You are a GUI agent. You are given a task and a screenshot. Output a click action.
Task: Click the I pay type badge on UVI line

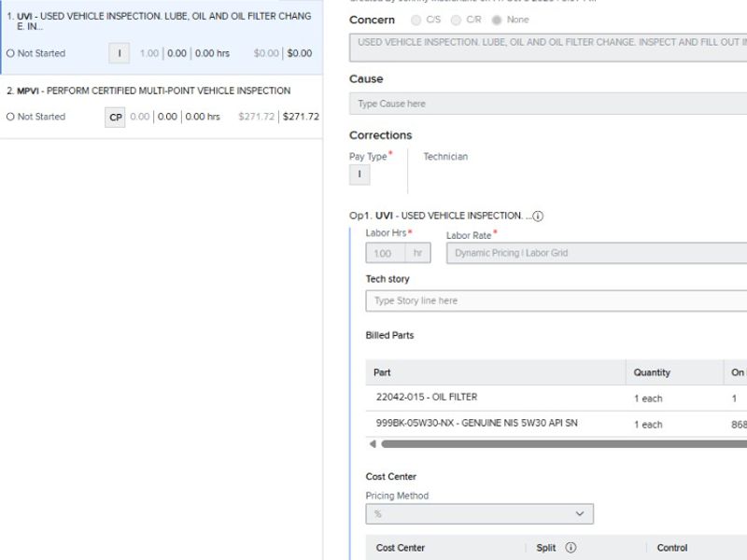tap(119, 53)
